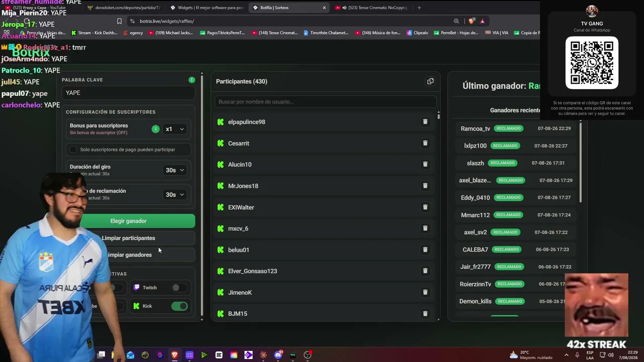Click the keyword info icon
This screenshot has width=644, height=362.
click(192, 80)
